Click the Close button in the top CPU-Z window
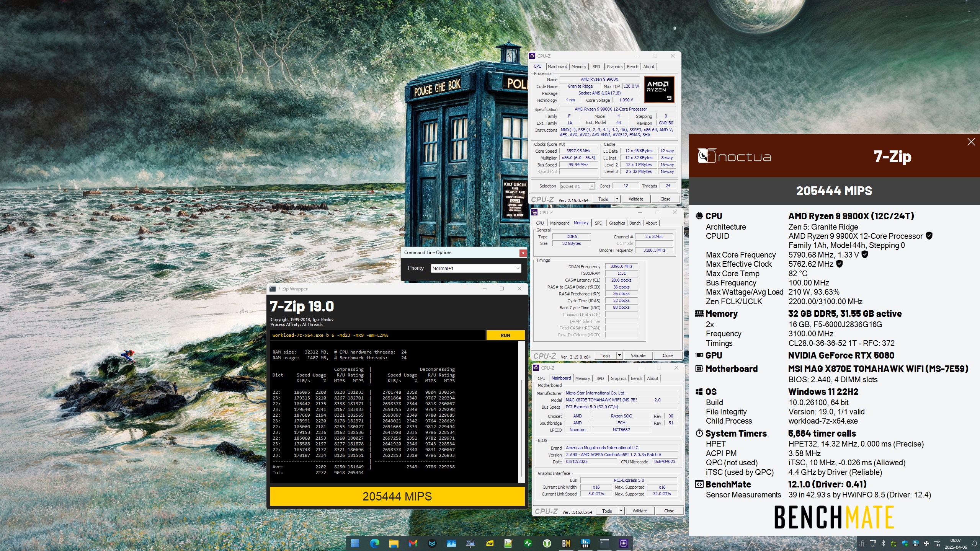 (x=665, y=199)
